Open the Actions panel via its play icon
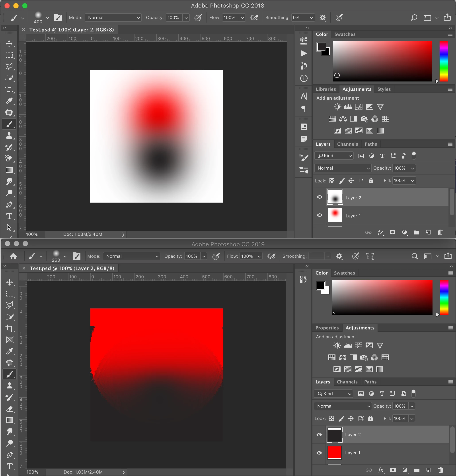456x476 pixels. coord(304,53)
